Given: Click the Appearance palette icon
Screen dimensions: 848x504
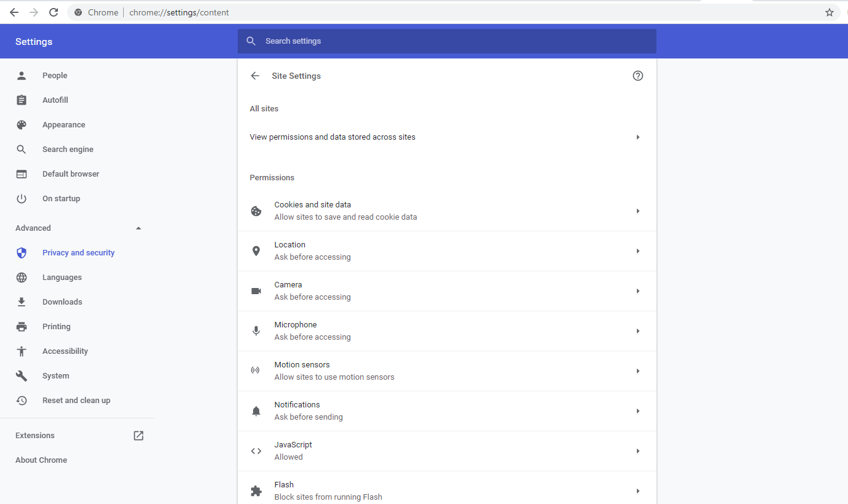Looking at the screenshot, I should point(22,125).
